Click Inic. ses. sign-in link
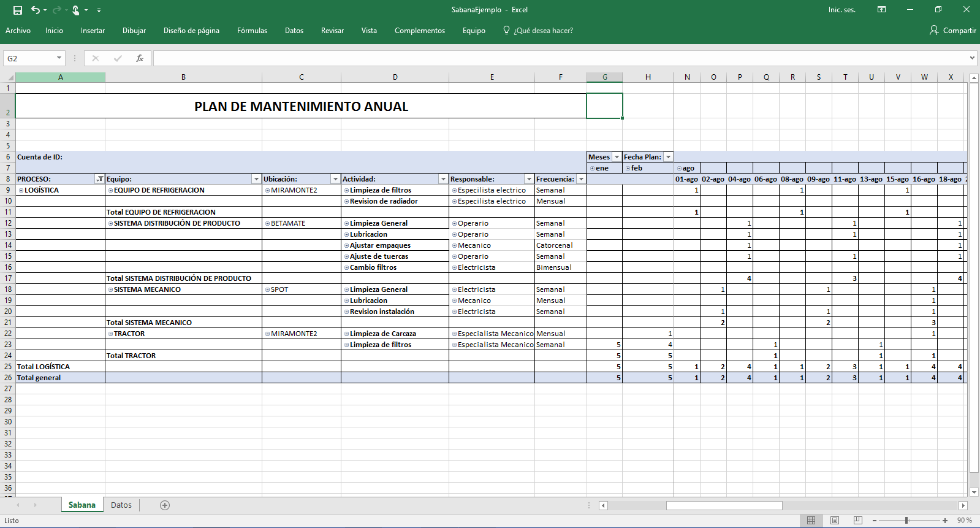 point(841,10)
